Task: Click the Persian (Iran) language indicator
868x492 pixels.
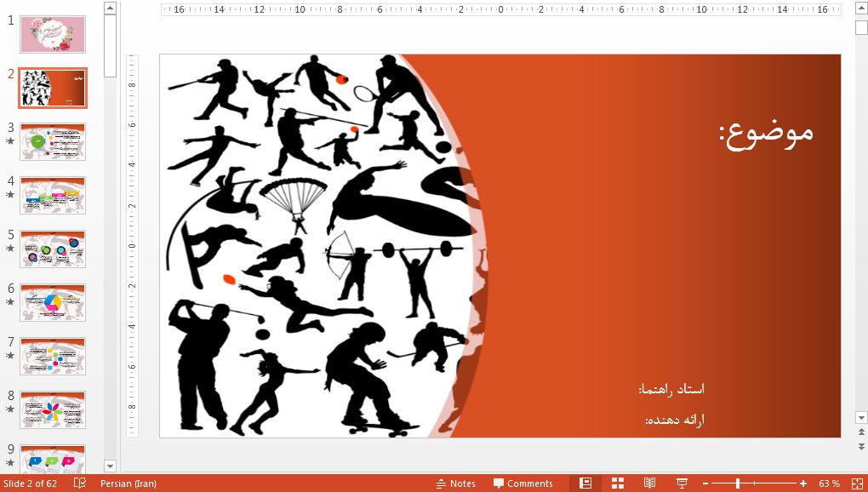Action: point(128,483)
